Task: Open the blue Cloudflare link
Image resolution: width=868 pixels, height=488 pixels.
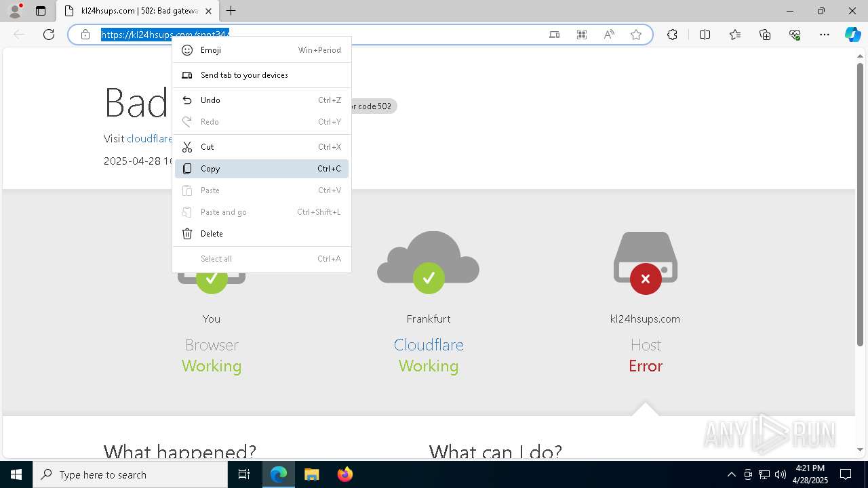Action: point(429,344)
